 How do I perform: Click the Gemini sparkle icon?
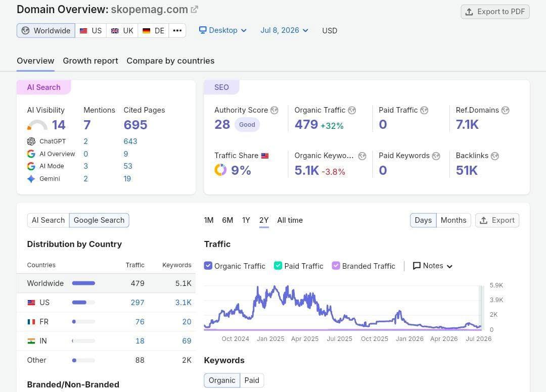[x=31, y=179]
